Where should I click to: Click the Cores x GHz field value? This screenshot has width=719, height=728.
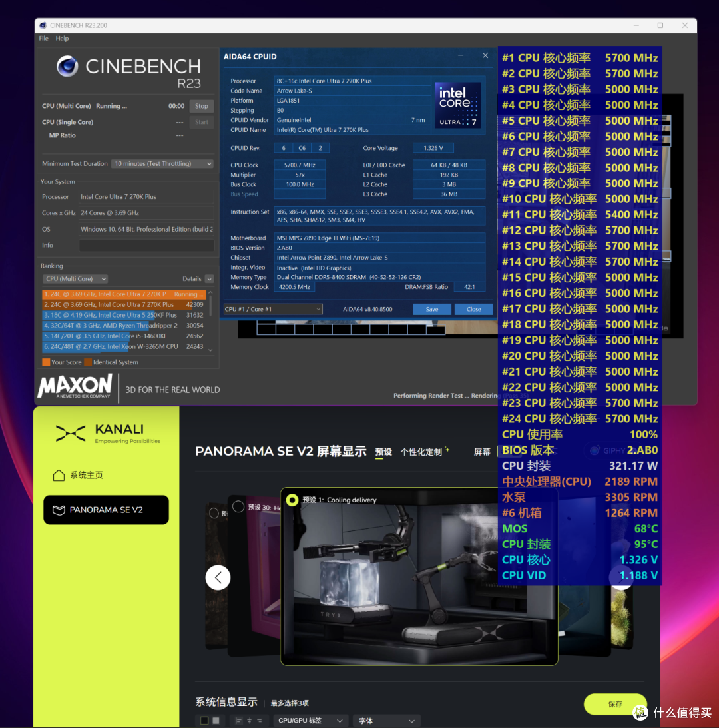[x=146, y=213]
